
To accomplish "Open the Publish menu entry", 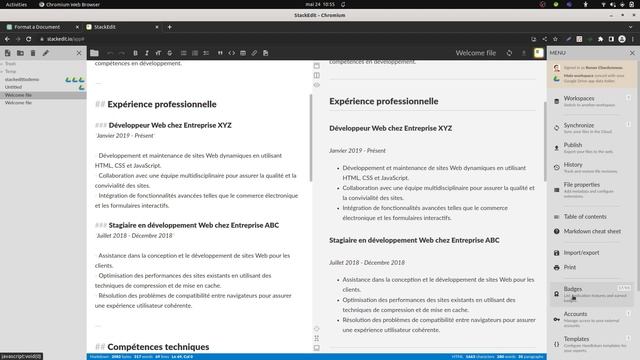I will [x=592, y=148].
